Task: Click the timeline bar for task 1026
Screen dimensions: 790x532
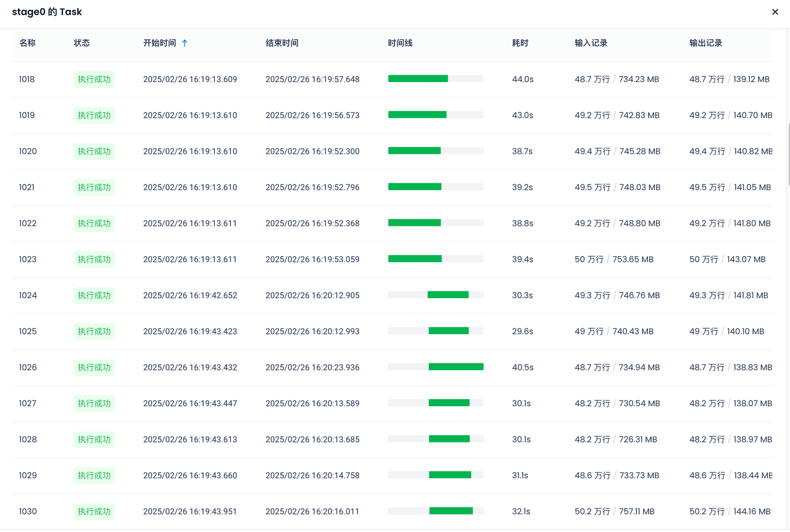Action: point(455,367)
